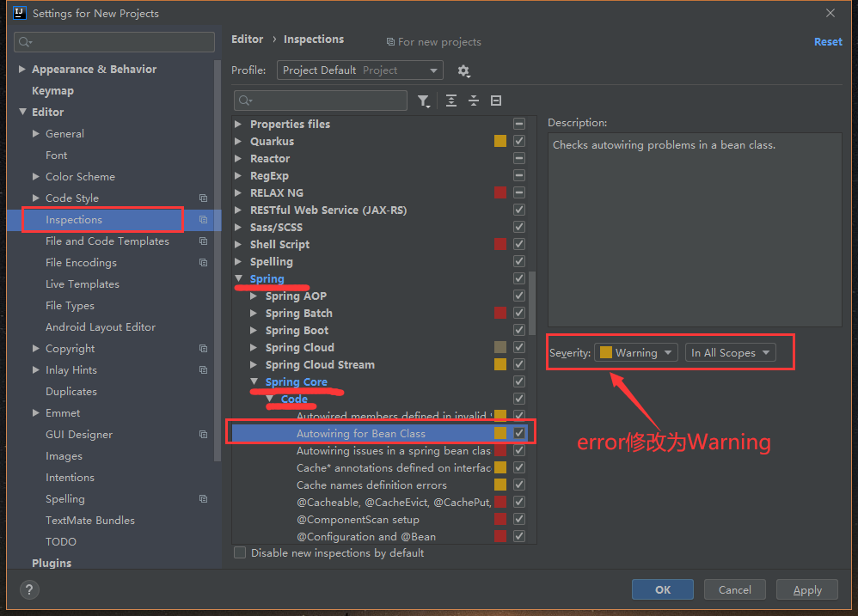Screen dimensions: 858x616
Task: Expand Appearance & Behavior section
Action: tap(22, 69)
